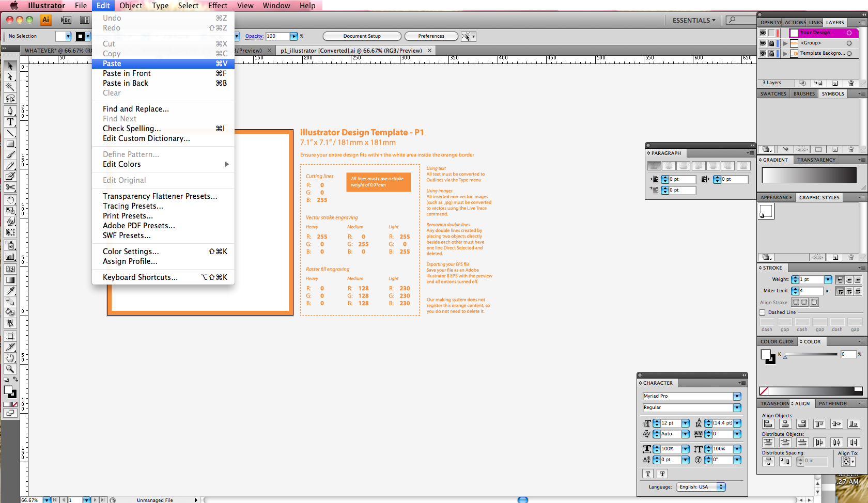
Task: Click target circle of Your Design layer
Action: 849,33
